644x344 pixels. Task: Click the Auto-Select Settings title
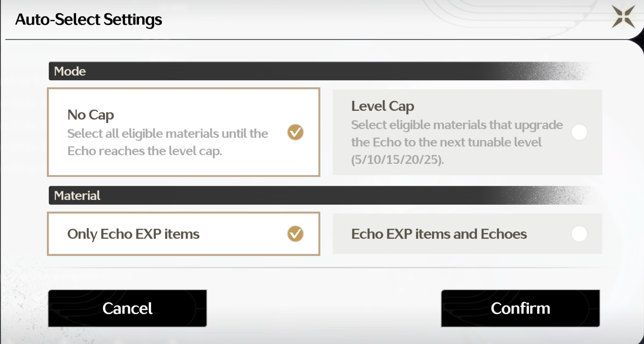pyautogui.click(x=89, y=20)
